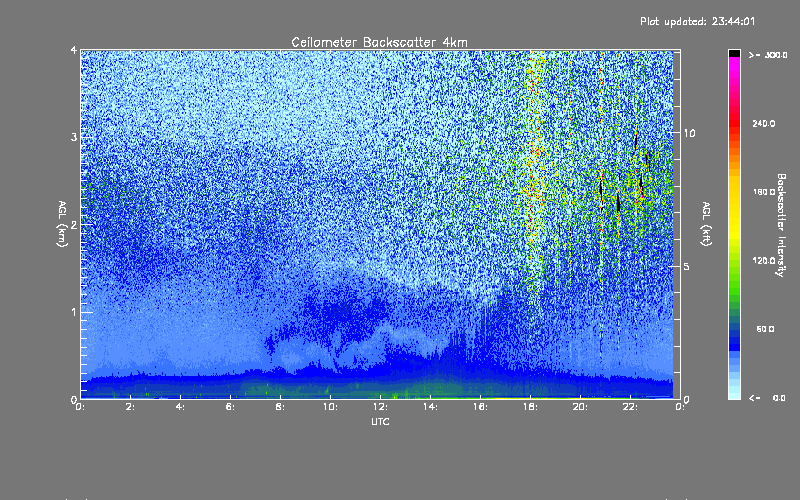The image size is (800, 500).
Task: Click the black top swatch of the colorbar
Action: 734,53
